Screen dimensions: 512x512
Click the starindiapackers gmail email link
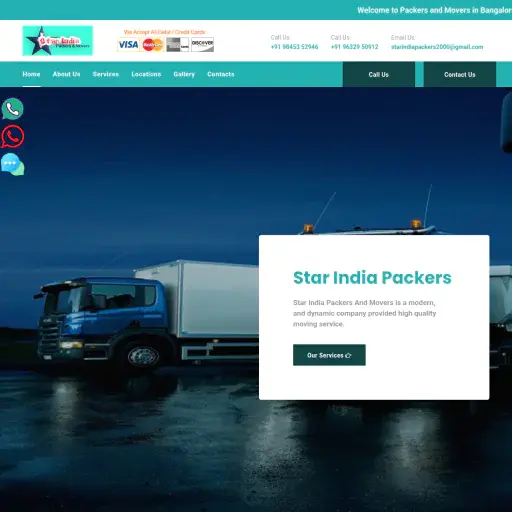click(x=437, y=47)
